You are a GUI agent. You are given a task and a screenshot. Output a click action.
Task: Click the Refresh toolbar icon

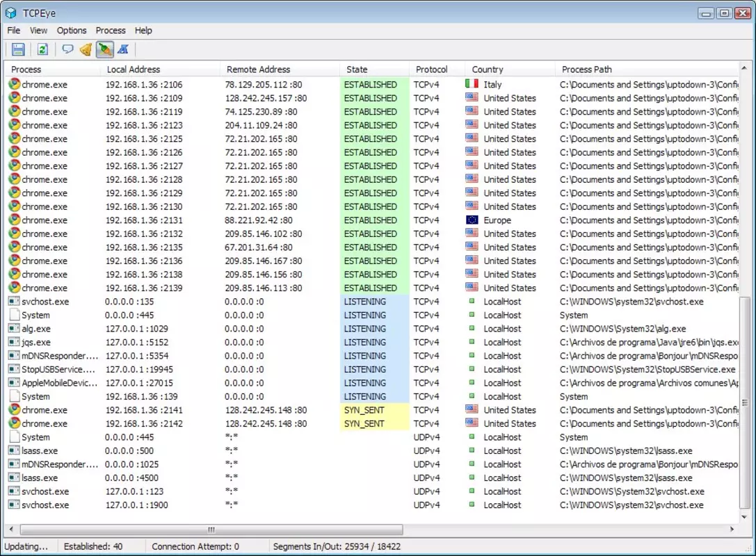point(42,49)
